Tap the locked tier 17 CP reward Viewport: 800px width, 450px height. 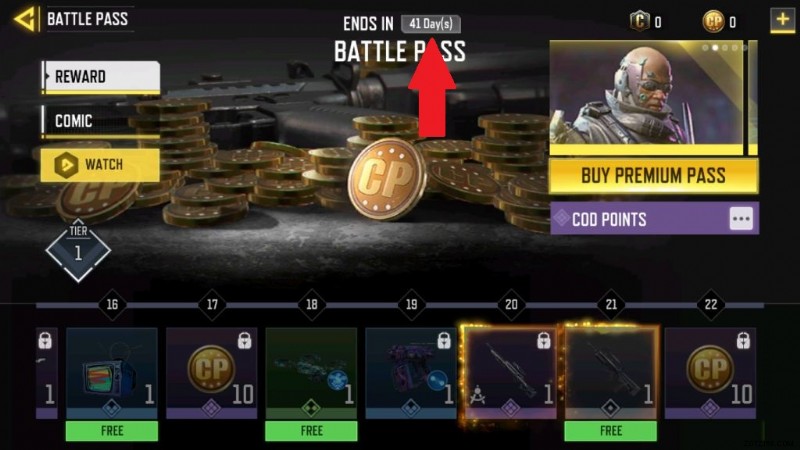211,373
